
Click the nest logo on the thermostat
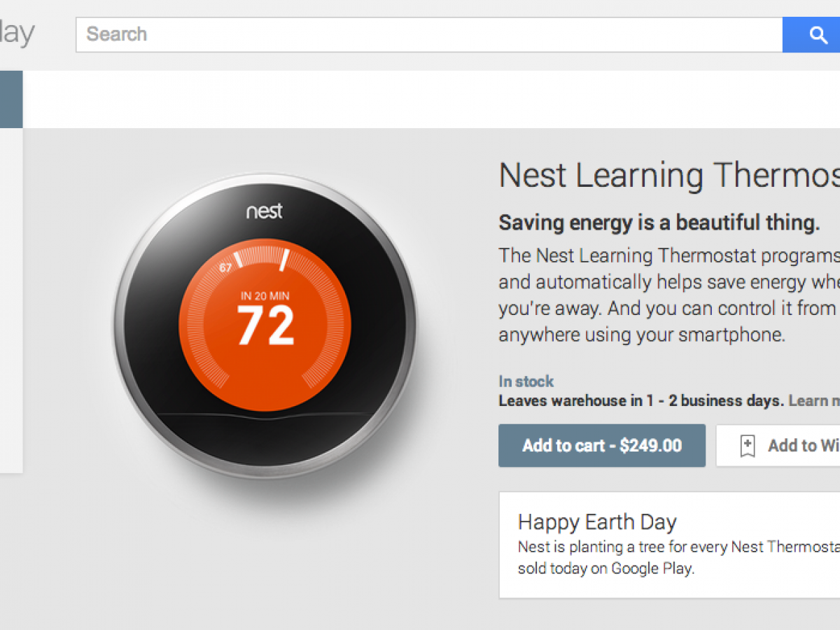265,211
